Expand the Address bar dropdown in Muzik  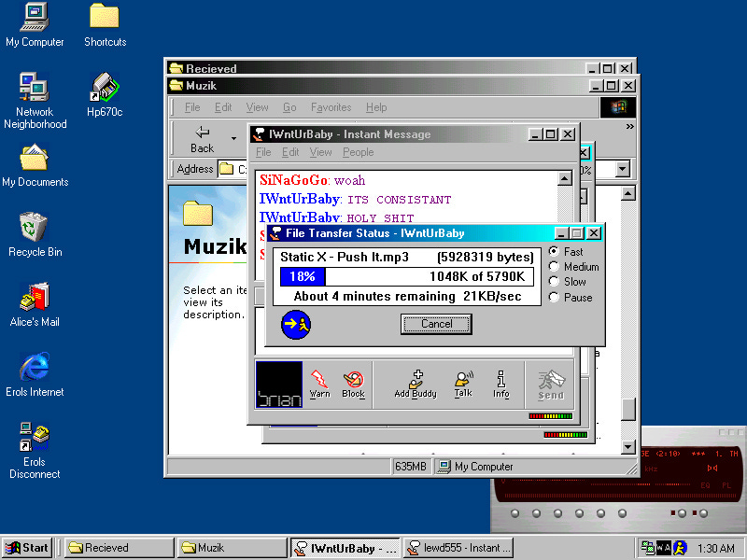pos(622,169)
